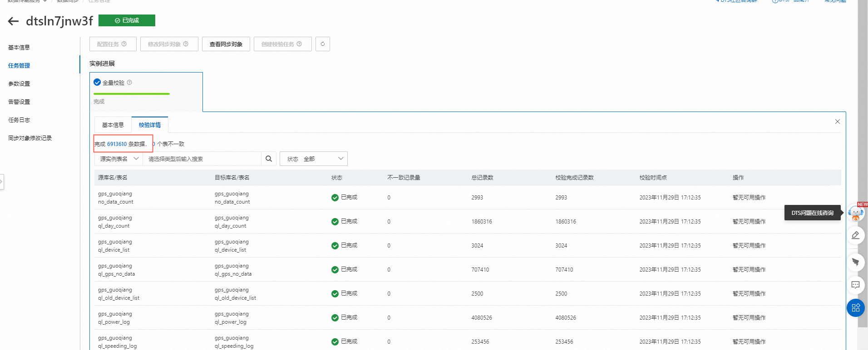The height and width of the screenshot is (350, 868).
Task: Click the 6913610 completed records link
Action: click(117, 144)
